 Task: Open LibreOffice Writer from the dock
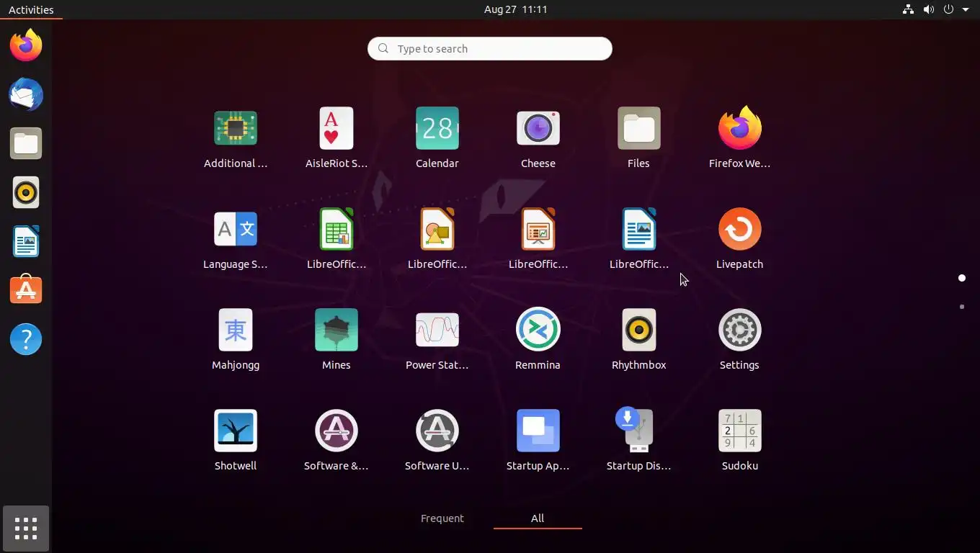(x=26, y=242)
